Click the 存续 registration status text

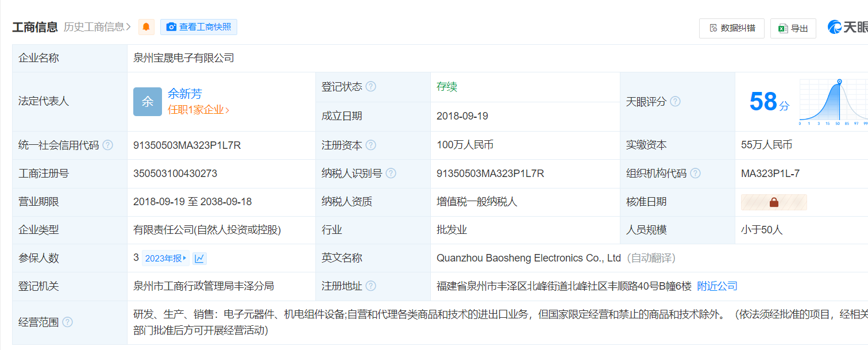click(x=447, y=87)
